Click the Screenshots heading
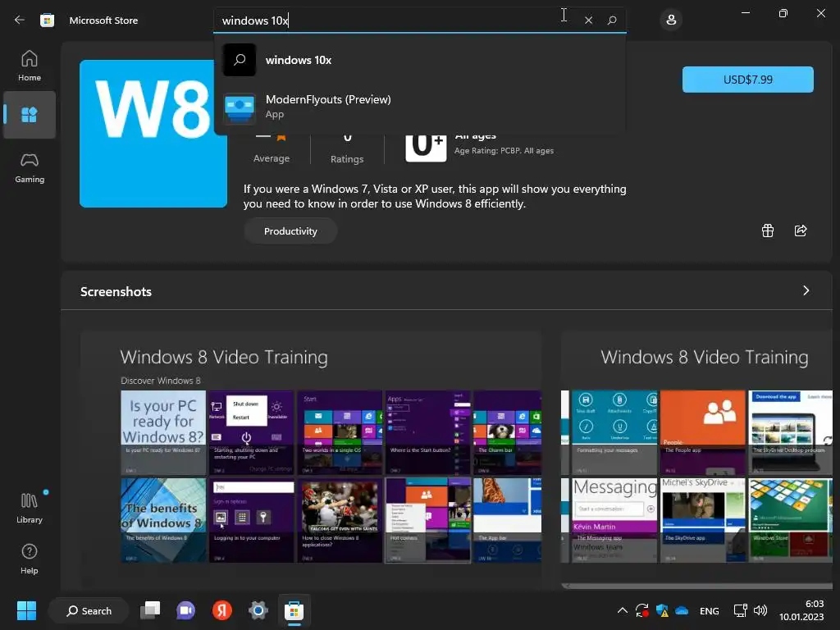 (x=116, y=291)
